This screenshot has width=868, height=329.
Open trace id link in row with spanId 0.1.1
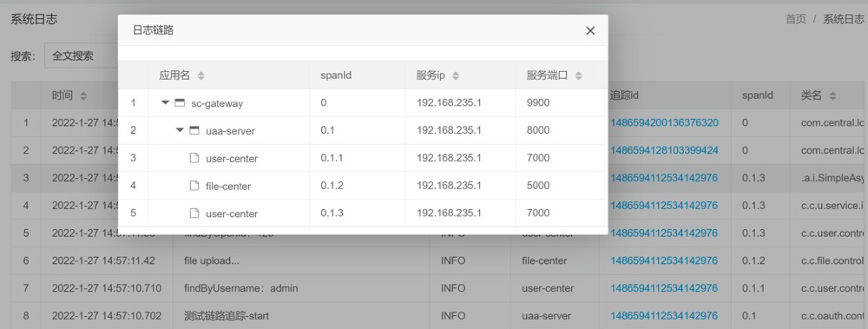(664, 288)
